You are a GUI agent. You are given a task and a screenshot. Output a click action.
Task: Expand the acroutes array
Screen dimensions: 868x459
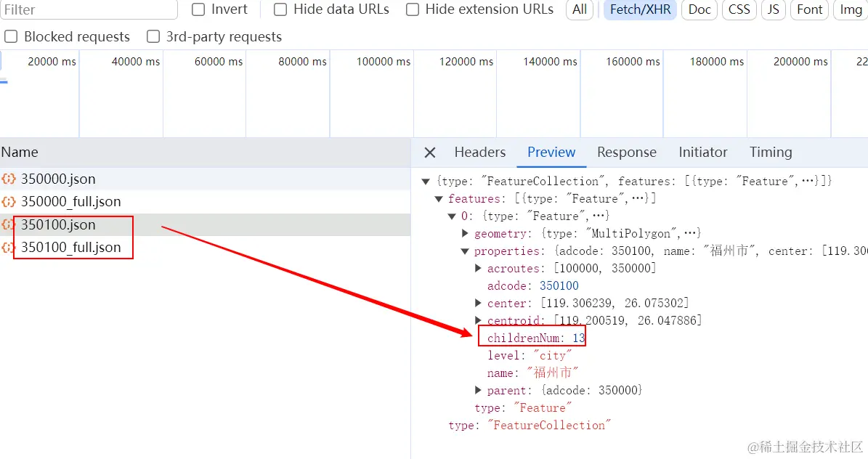(479, 269)
